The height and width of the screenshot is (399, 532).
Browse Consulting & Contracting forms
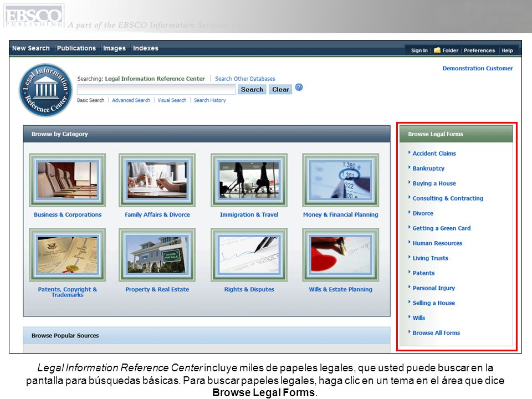tap(448, 198)
